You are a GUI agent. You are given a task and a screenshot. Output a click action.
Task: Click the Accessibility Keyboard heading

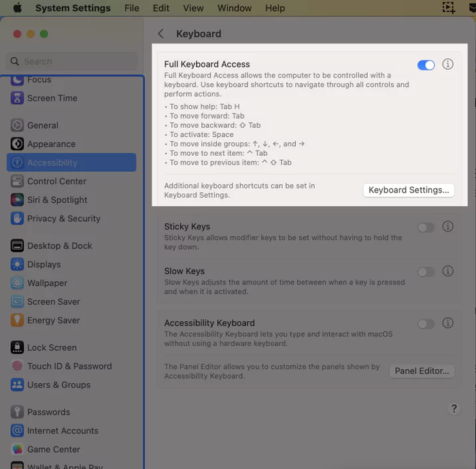tap(209, 323)
